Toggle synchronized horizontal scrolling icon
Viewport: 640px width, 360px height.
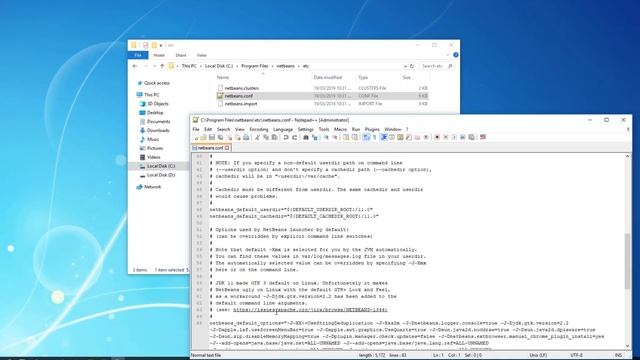point(354,138)
